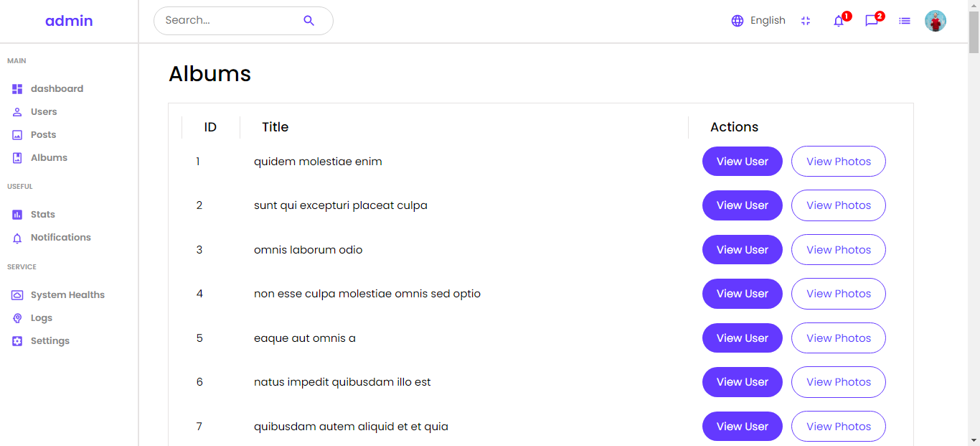View Photos for sunt qui excepturi album
Viewport: 980px width, 446px height.
click(839, 205)
